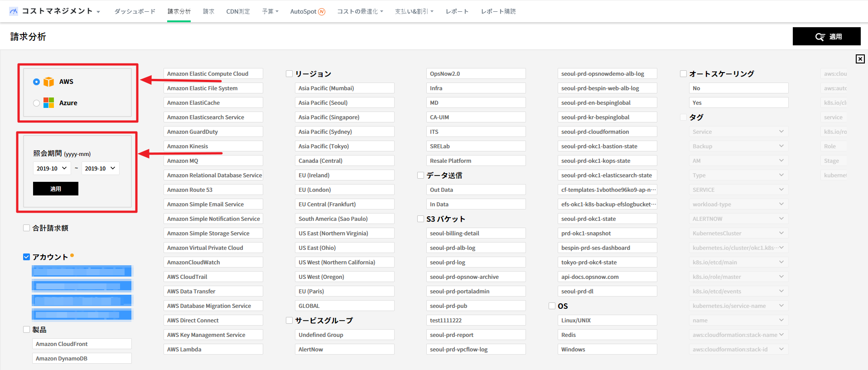Open the 予算 menu
The image size is (868, 370).
click(270, 11)
